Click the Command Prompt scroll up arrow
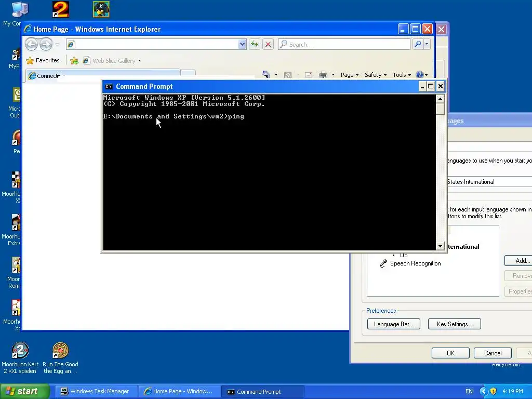 click(440, 99)
